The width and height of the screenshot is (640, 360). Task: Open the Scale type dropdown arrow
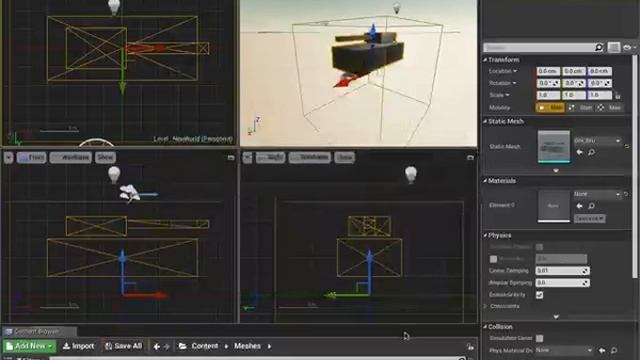tap(508, 95)
